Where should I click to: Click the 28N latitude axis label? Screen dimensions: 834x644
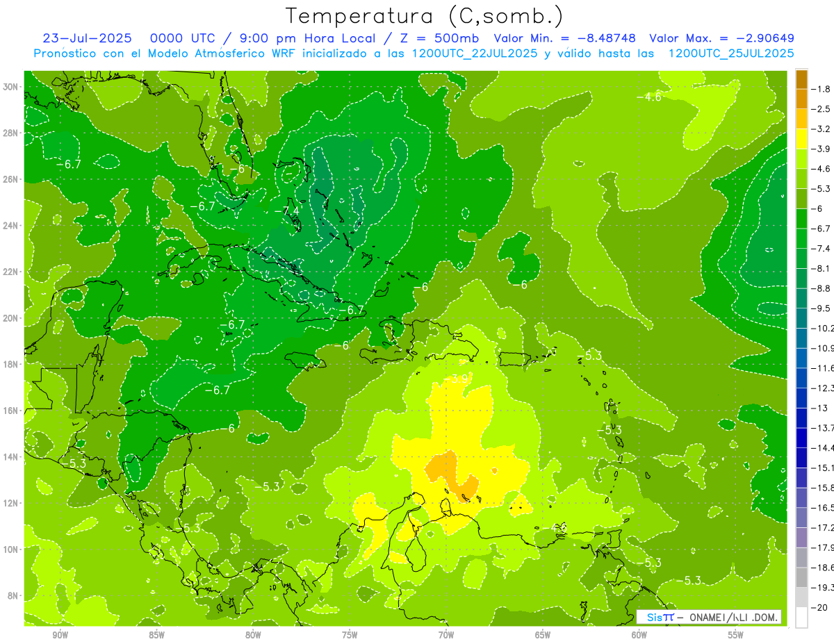tap(12, 133)
